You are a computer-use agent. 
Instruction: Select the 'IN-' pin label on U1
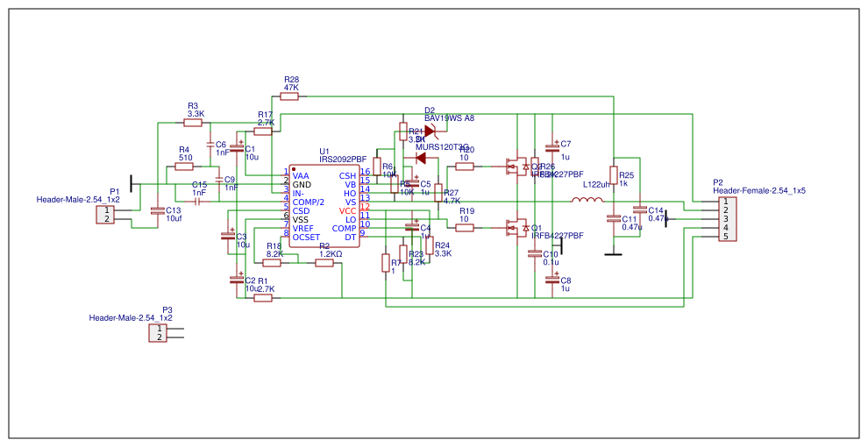coord(299,194)
